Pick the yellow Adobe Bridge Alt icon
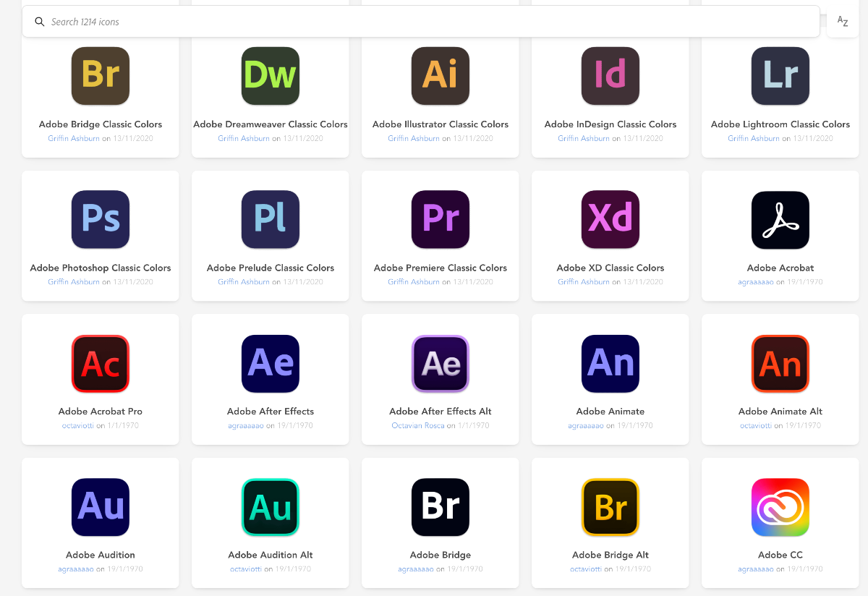The height and width of the screenshot is (596, 868). 610,507
